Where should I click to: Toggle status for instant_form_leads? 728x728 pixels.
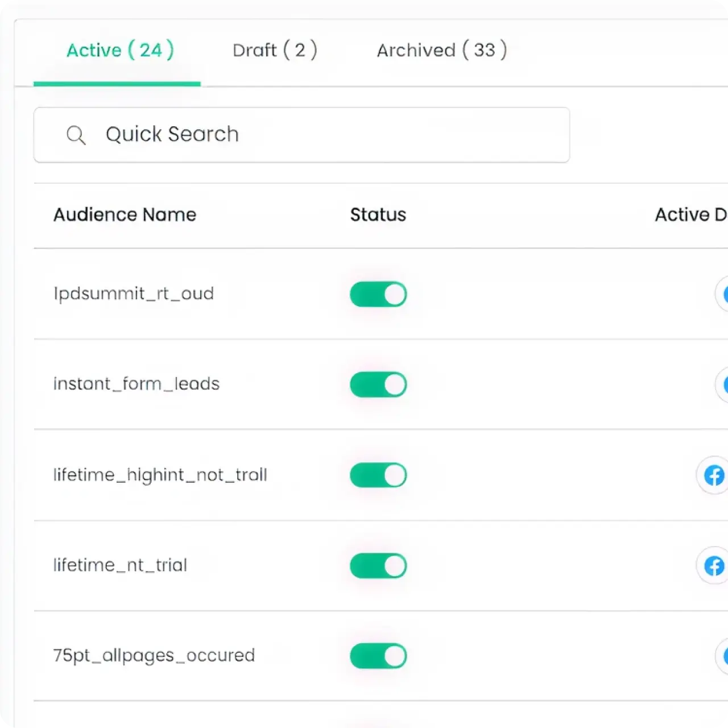pyautogui.click(x=378, y=385)
